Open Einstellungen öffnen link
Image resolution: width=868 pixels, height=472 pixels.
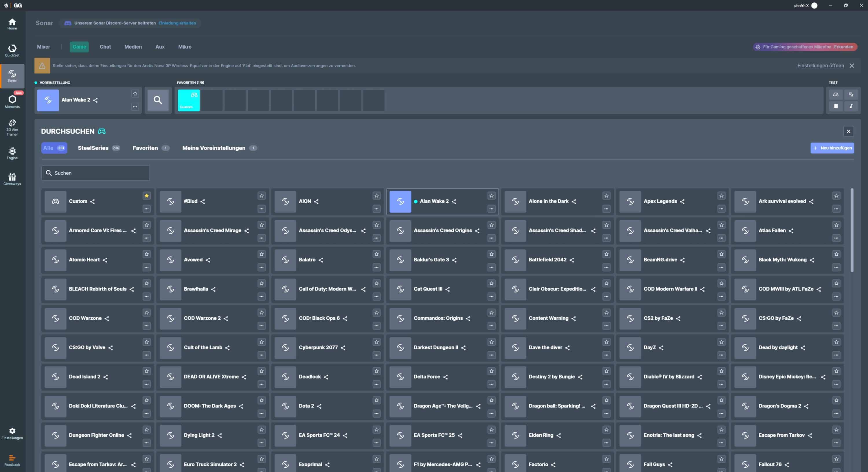[x=820, y=66]
